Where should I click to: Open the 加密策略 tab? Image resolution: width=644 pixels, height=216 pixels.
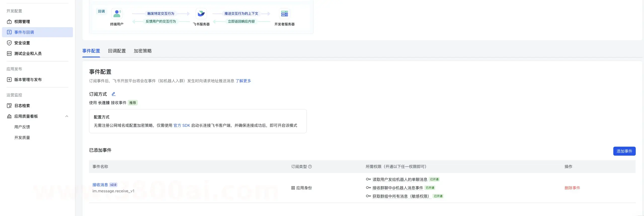pos(143,51)
